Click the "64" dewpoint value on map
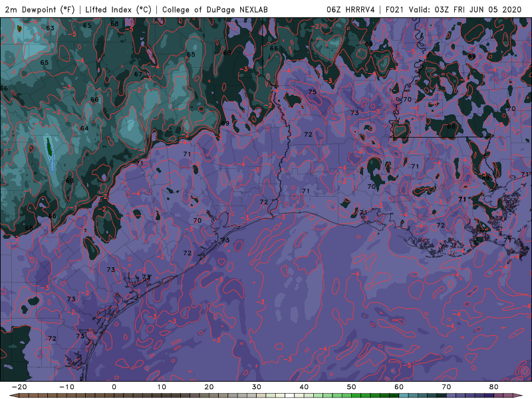This screenshot has height=399, width=532. (x=84, y=128)
